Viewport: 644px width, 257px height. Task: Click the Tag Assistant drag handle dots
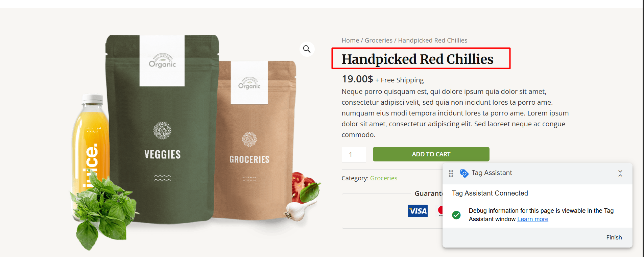pos(451,174)
